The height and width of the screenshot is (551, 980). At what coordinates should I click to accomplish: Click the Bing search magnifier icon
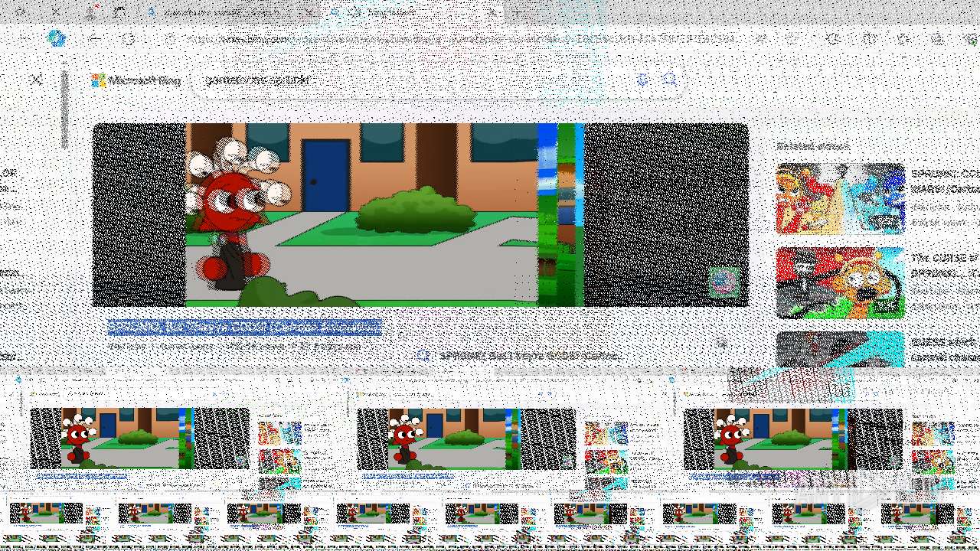670,80
